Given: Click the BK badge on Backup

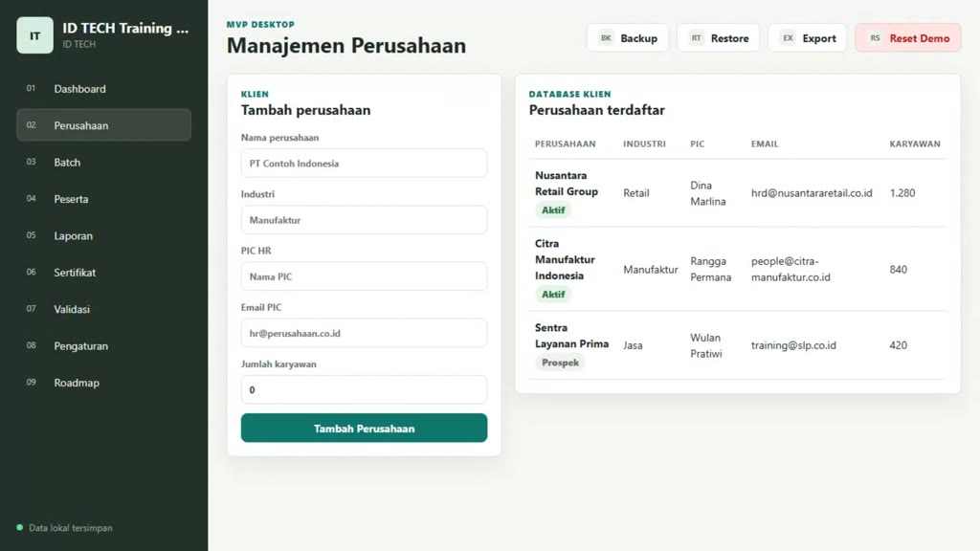Looking at the screenshot, I should click(606, 38).
